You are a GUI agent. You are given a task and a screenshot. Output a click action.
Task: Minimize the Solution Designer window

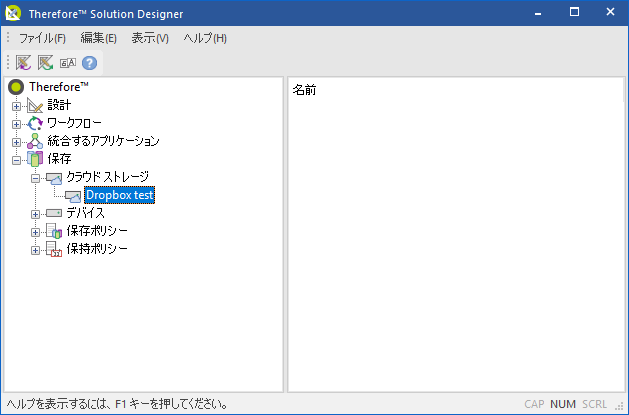coord(538,13)
